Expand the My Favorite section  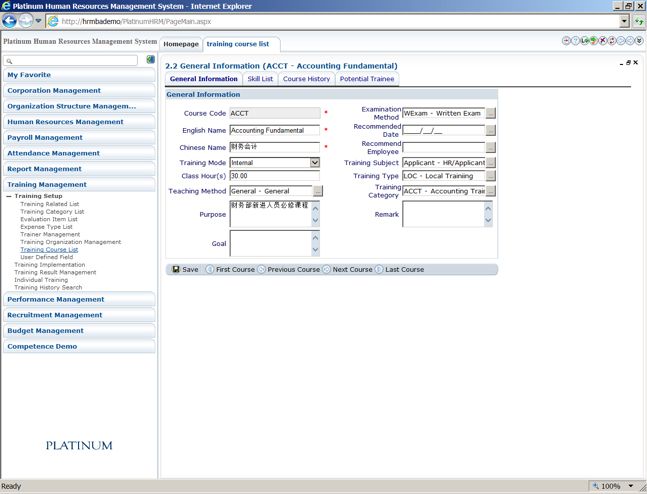coord(79,75)
